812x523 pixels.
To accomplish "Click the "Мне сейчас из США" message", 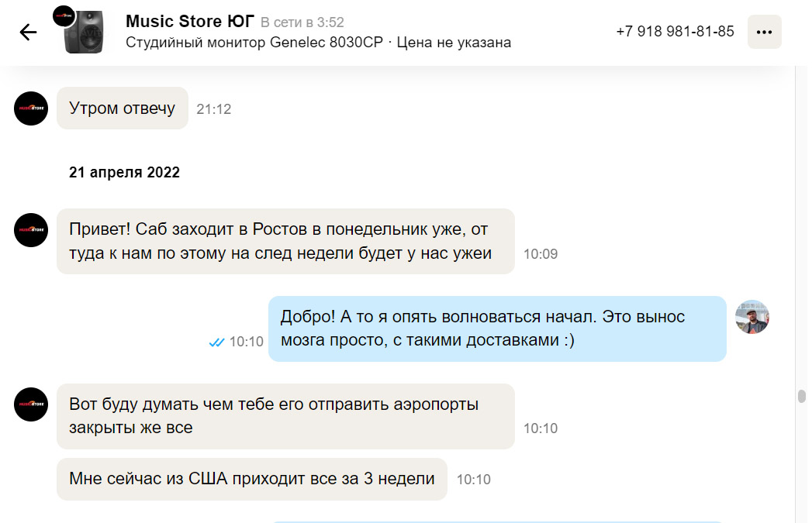I will 251,479.
